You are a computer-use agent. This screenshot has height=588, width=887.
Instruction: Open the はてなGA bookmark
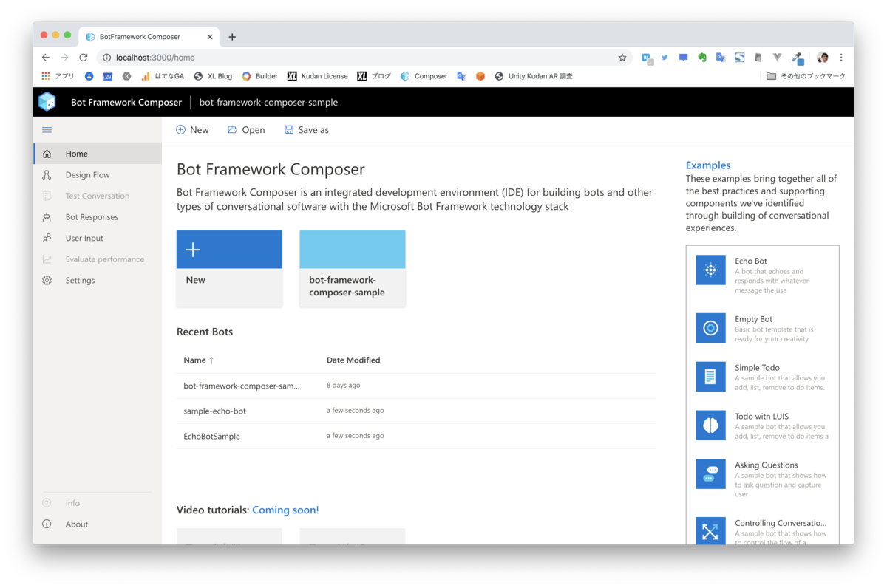click(163, 76)
